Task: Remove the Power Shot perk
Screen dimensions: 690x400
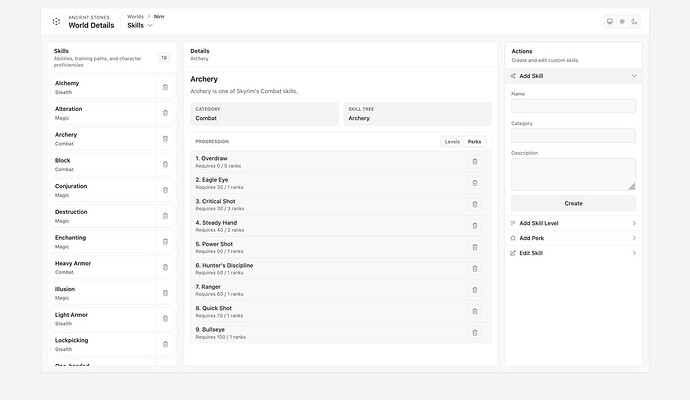Action: point(475,247)
